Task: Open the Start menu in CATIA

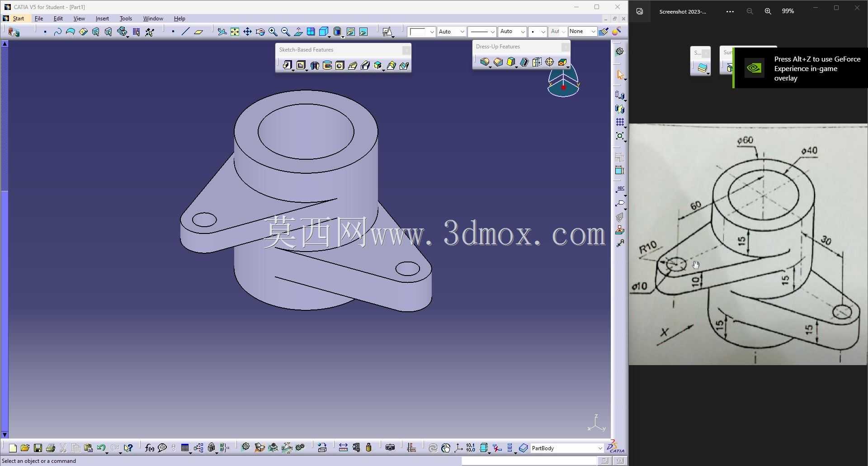Action: pyautogui.click(x=19, y=19)
